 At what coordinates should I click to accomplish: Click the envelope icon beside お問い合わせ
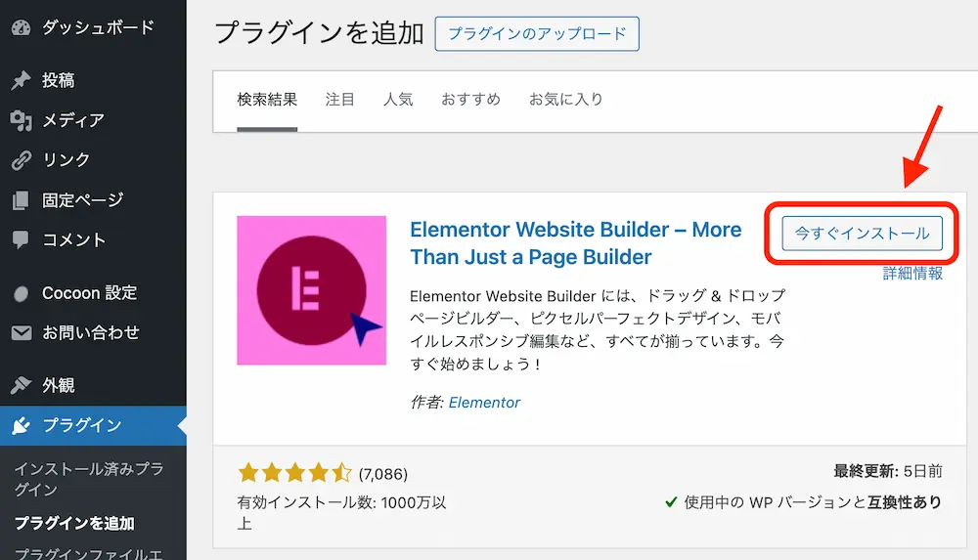(21, 333)
